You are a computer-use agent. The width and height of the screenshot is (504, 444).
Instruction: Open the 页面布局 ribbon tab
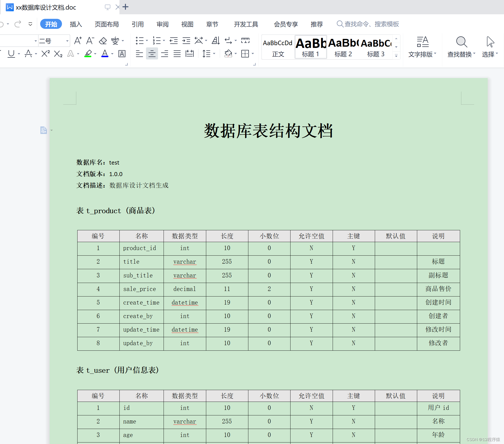(x=107, y=24)
